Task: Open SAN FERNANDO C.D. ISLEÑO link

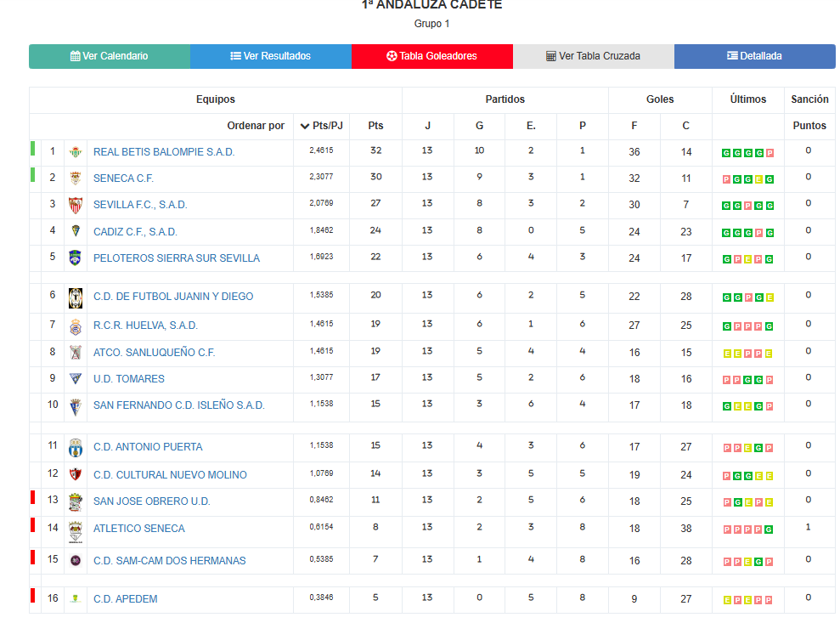Action: 179,405
